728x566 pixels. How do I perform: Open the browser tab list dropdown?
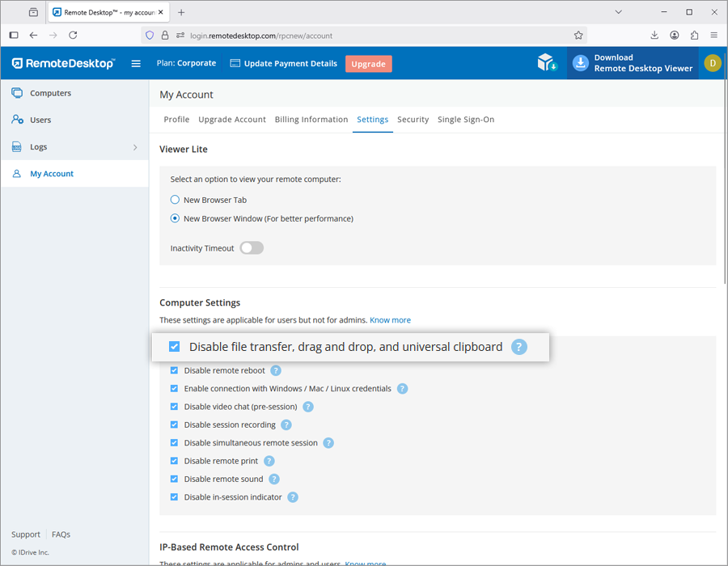click(x=618, y=12)
